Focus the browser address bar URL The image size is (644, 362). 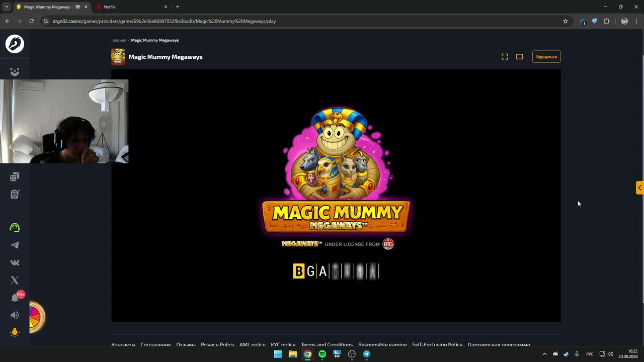click(x=164, y=21)
